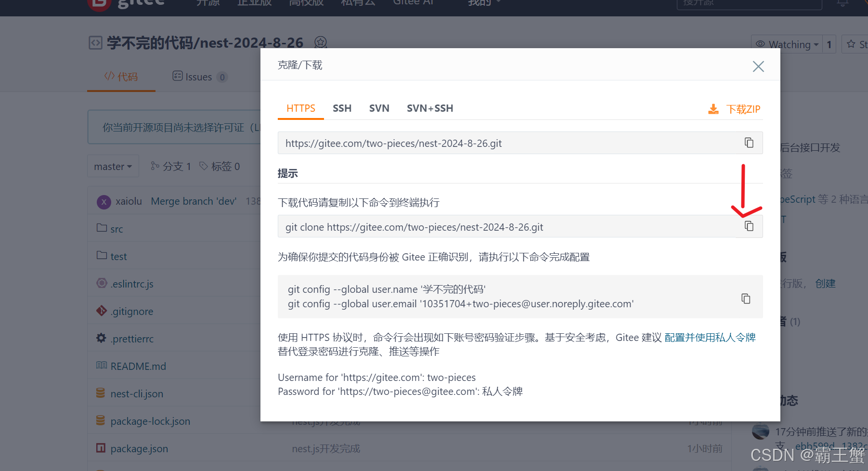Click the 创建 link in sidebar
This screenshot has width=868, height=471.
point(825,284)
